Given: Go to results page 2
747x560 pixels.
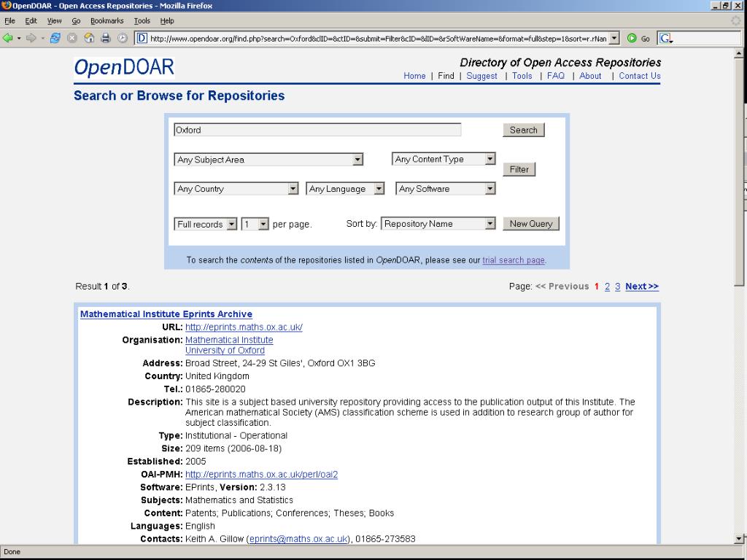Looking at the screenshot, I should point(608,286).
